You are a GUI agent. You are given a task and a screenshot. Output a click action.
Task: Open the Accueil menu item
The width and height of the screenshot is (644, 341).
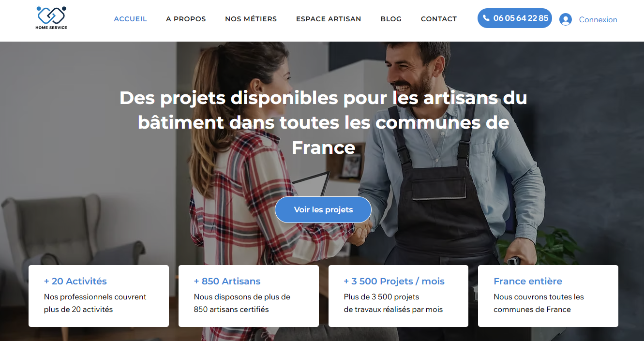[130, 19]
